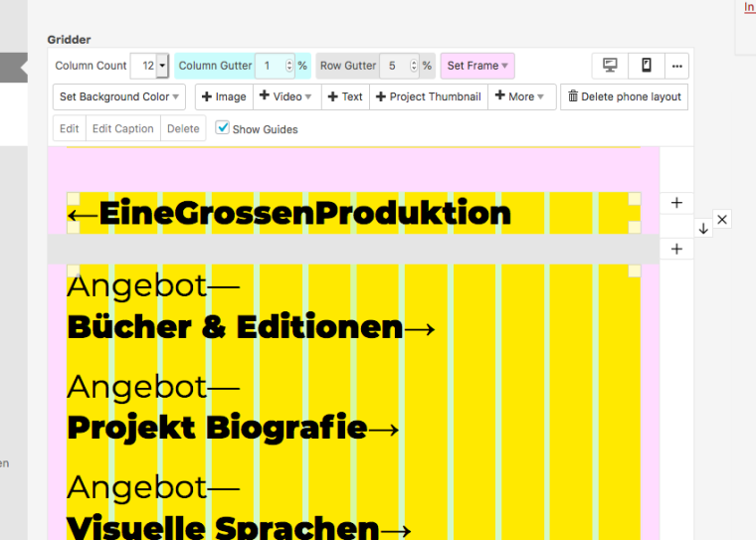Switch to desktop layout view icon
The height and width of the screenshot is (540, 756).
610,66
